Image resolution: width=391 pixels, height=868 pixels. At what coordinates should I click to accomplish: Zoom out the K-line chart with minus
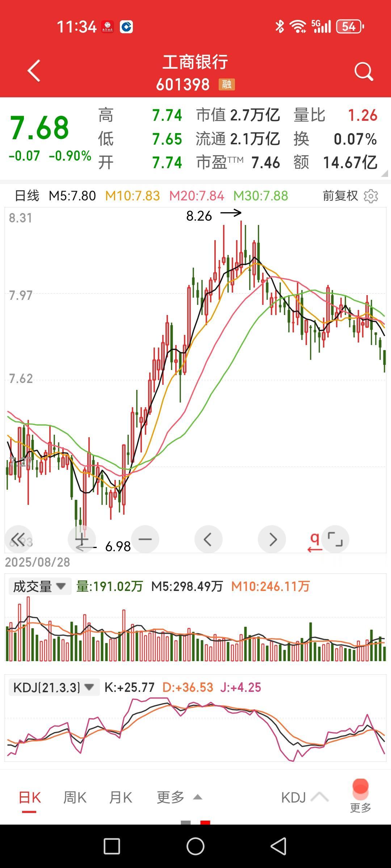click(x=145, y=539)
